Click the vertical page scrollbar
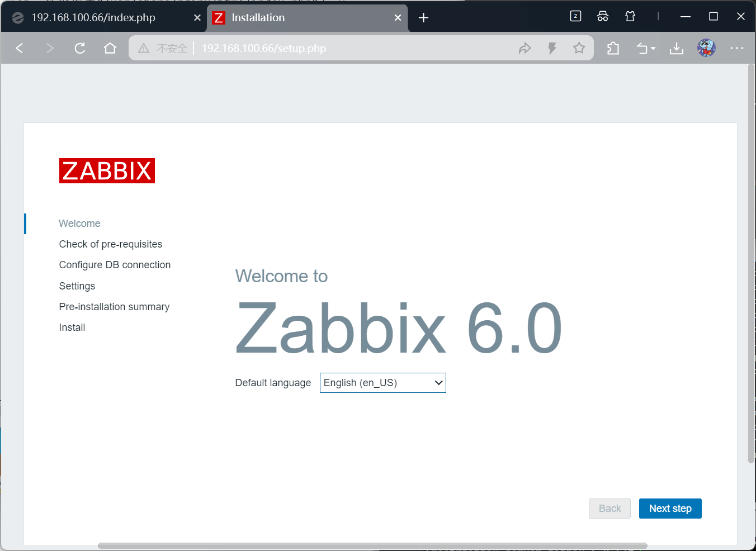Screen dimensions: 756x551 coord(751,264)
